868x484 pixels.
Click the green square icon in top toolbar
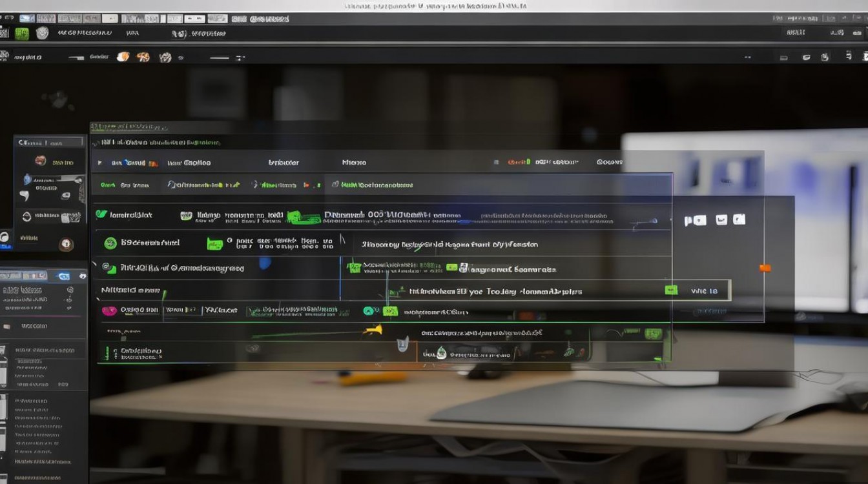coord(22,34)
